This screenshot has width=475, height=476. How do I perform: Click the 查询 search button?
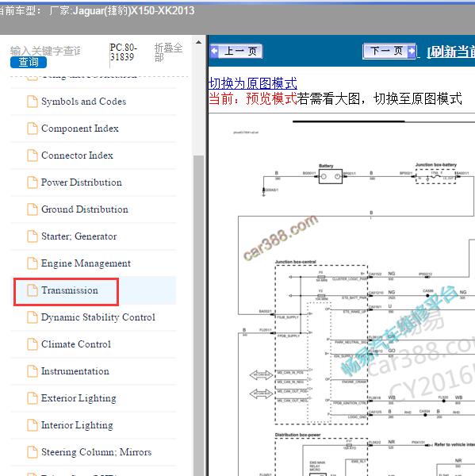[29, 62]
